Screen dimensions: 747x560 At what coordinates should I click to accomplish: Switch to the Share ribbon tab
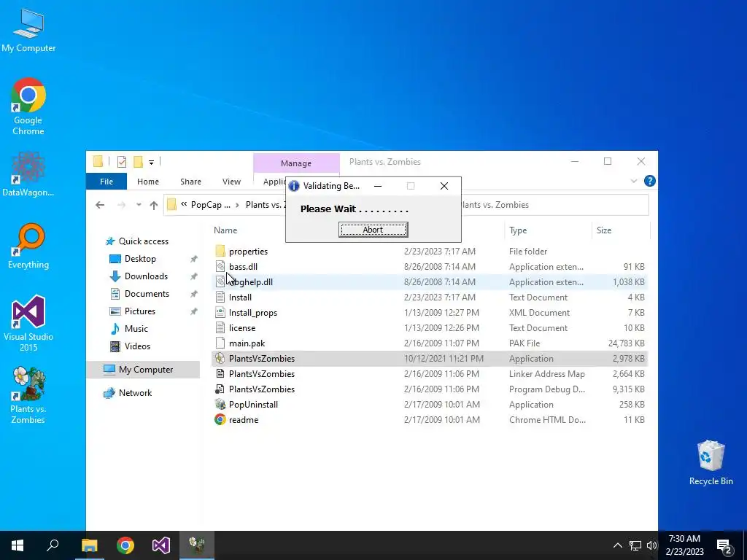pos(190,182)
